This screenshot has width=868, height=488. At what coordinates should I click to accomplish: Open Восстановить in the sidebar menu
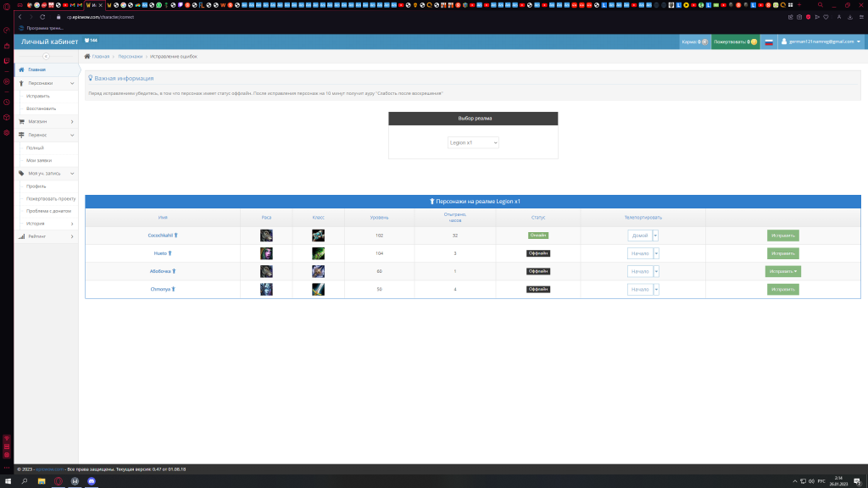coord(41,108)
